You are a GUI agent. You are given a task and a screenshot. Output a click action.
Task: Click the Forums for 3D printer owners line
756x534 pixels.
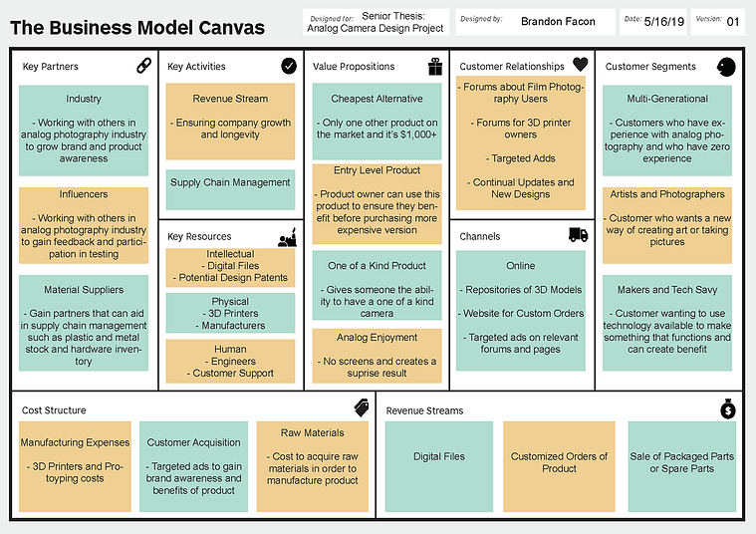(521, 129)
